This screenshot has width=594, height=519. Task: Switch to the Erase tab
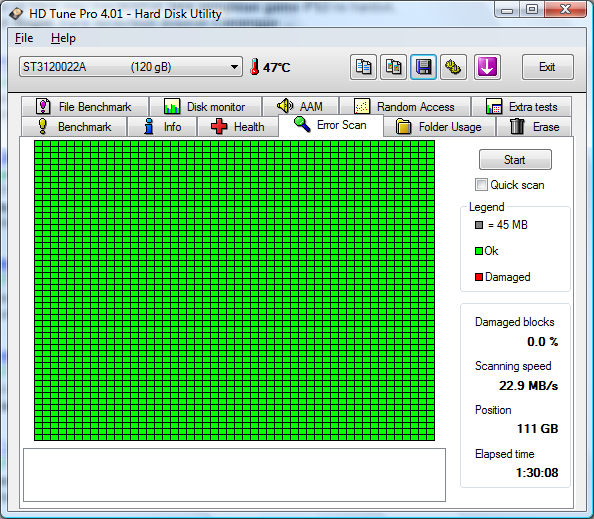pyautogui.click(x=534, y=127)
